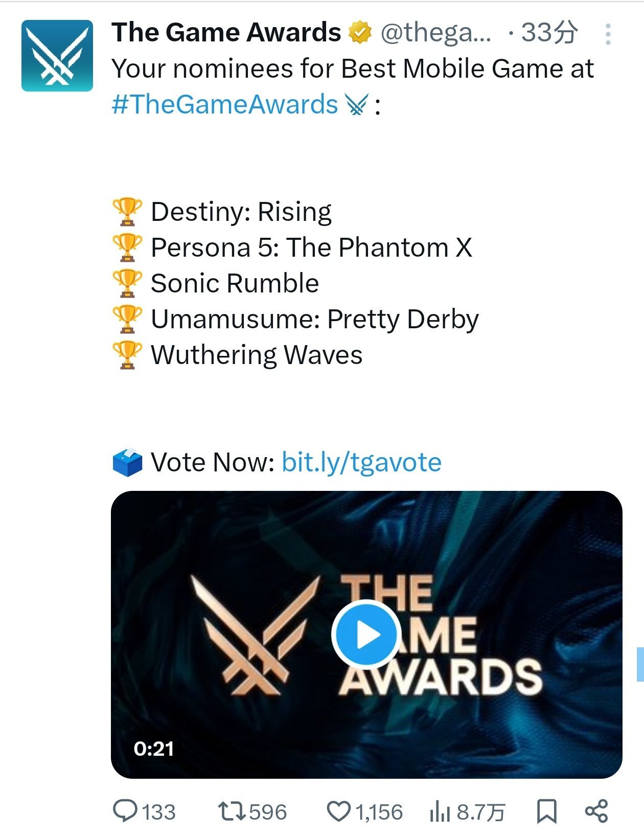
Task: Click the gold verified badge
Action: 360,33
